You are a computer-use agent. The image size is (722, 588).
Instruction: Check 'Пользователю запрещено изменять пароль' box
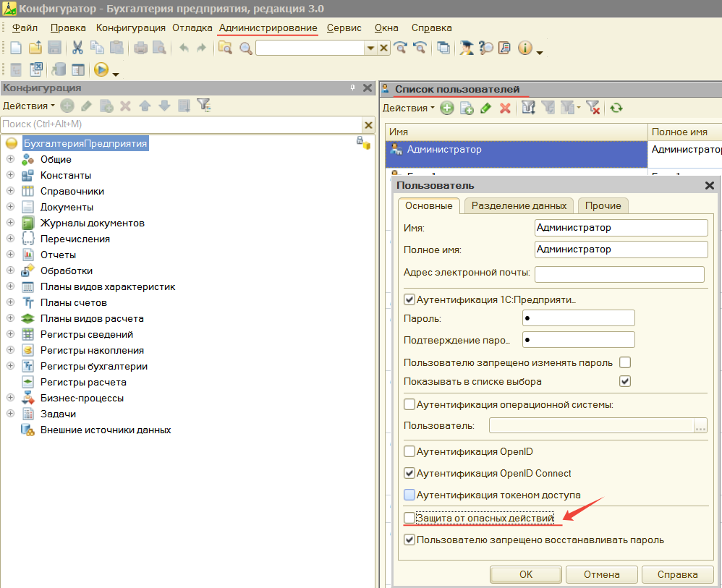coord(625,363)
